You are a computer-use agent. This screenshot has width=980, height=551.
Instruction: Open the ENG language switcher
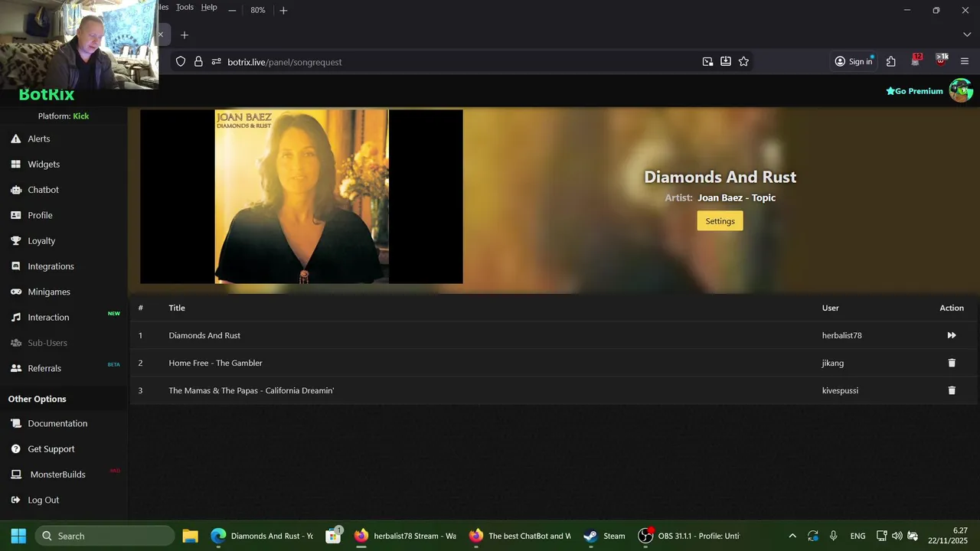857,536
